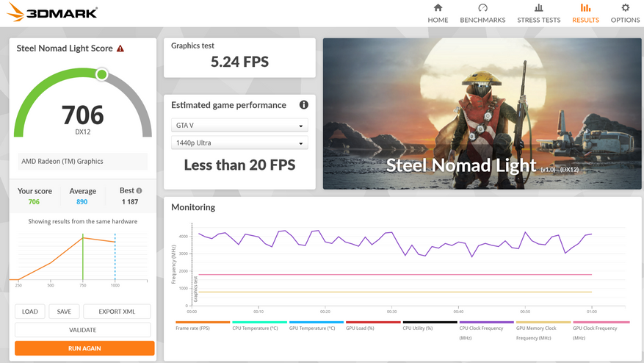
Task: Go to Stress Tests tab
Action: [x=538, y=13]
